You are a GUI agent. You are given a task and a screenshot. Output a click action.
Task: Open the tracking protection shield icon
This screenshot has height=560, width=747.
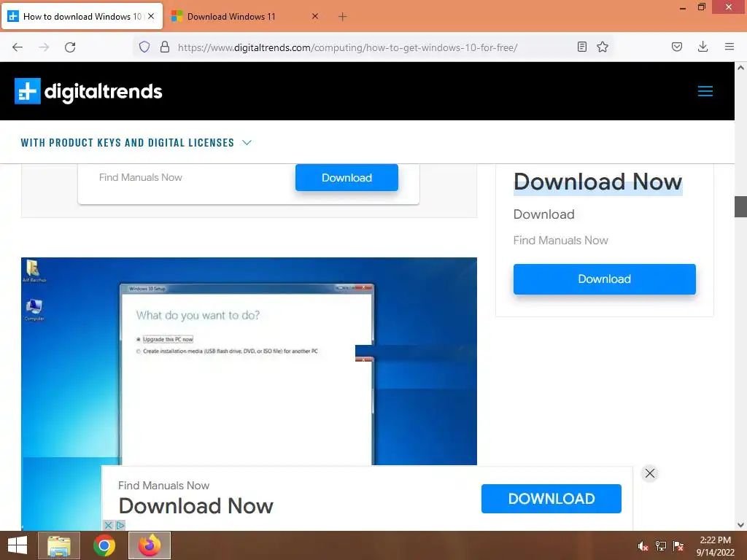(x=144, y=47)
